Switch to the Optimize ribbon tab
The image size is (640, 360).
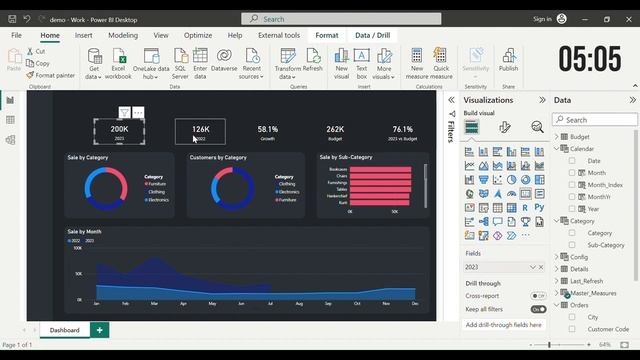pyautogui.click(x=198, y=35)
